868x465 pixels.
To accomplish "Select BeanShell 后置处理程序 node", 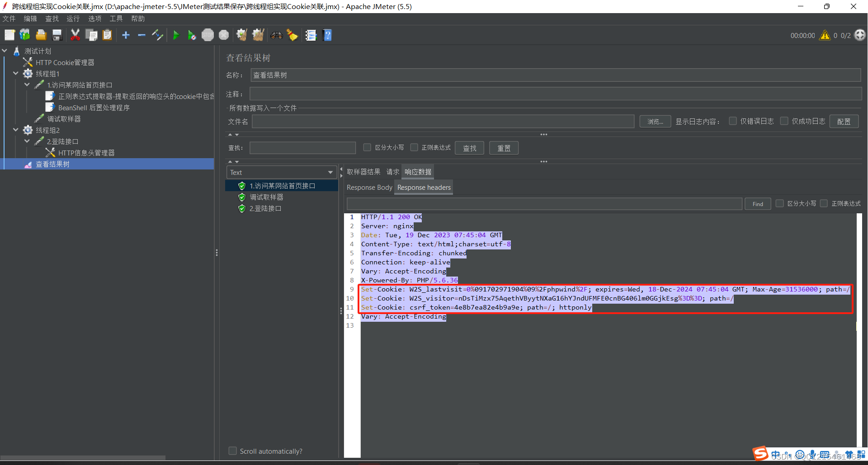I will pos(94,108).
